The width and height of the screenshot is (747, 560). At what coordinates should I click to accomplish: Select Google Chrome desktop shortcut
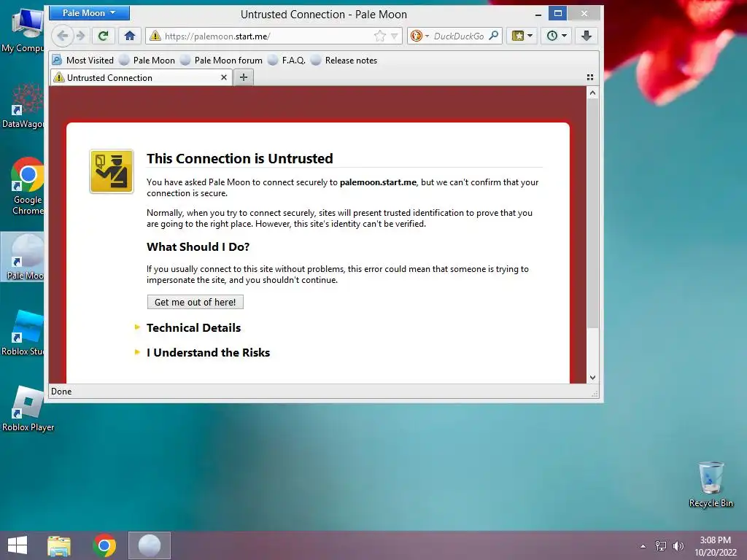[27, 186]
